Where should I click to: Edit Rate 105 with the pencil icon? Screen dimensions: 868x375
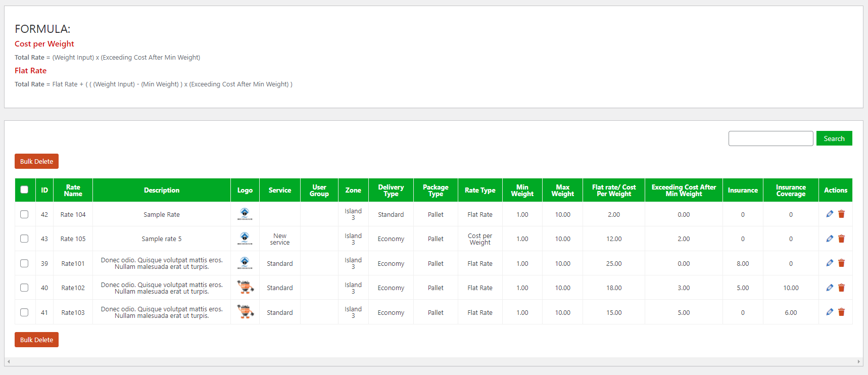coord(830,239)
